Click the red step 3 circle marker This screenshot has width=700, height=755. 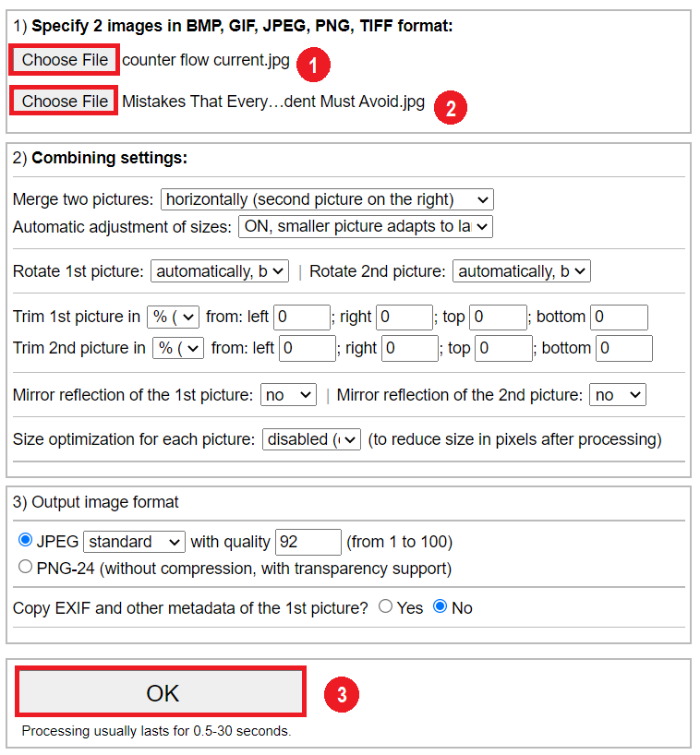(x=341, y=695)
